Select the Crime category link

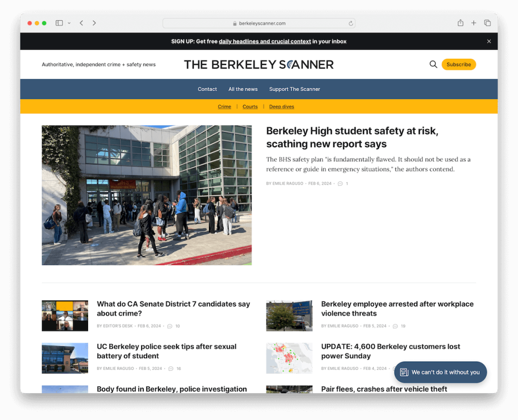(x=224, y=106)
